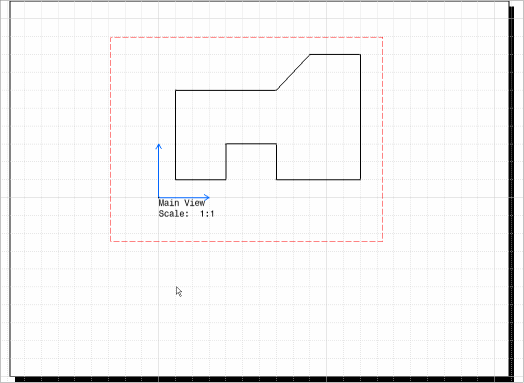Image resolution: width=524 pixels, height=383 pixels.
Task: Select the left vertical edge of the profile
Action: click(176, 135)
